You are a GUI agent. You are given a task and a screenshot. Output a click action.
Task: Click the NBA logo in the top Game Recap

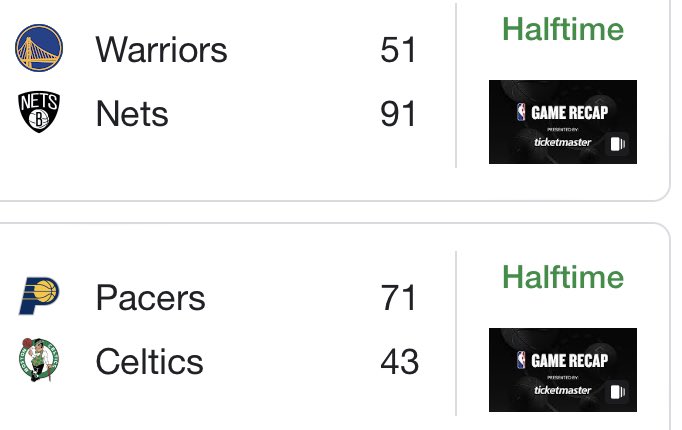click(521, 112)
